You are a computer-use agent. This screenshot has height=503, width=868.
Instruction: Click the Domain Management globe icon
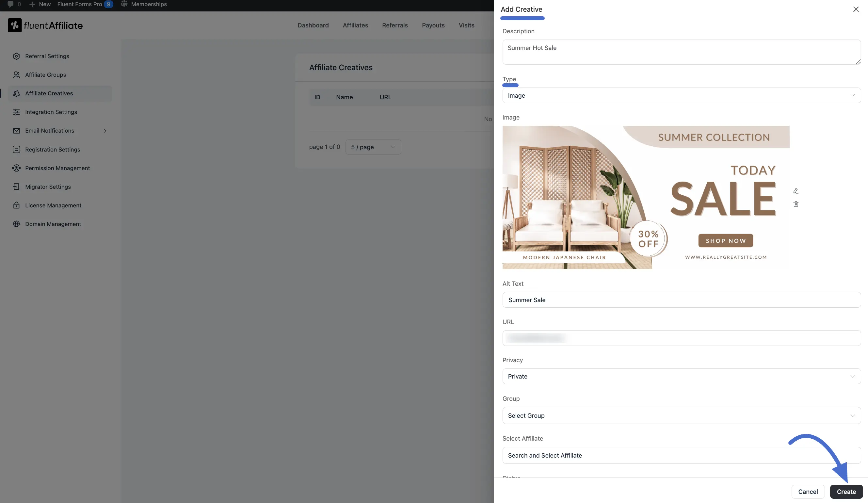click(16, 224)
